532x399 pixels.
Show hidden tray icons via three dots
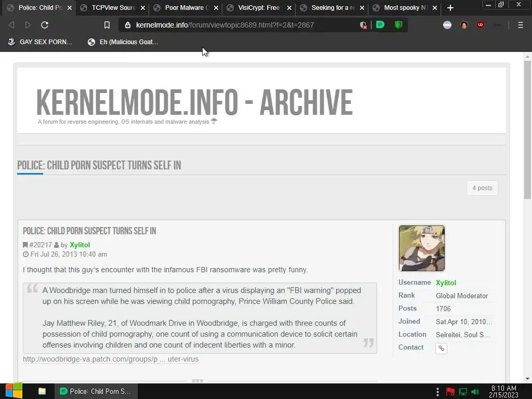pyautogui.click(x=437, y=392)
